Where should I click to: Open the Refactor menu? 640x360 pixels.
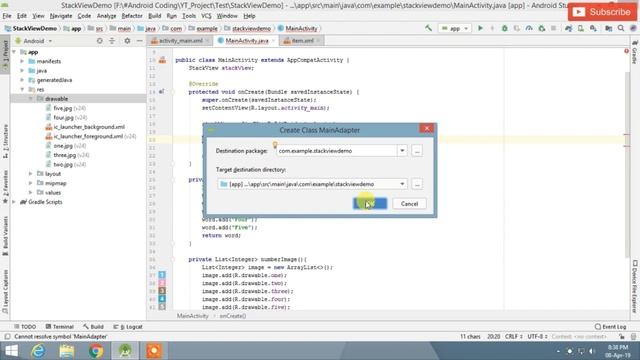click(132, 16)
